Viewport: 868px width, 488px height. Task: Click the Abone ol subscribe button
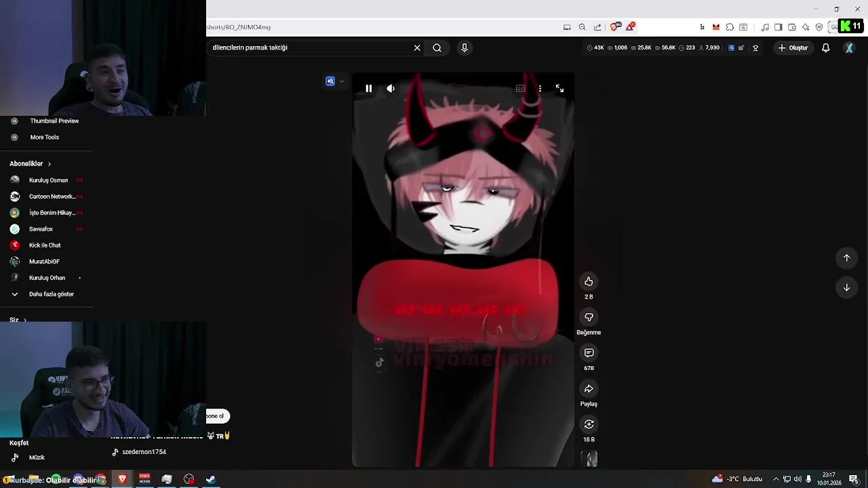(x=217, y=416)
